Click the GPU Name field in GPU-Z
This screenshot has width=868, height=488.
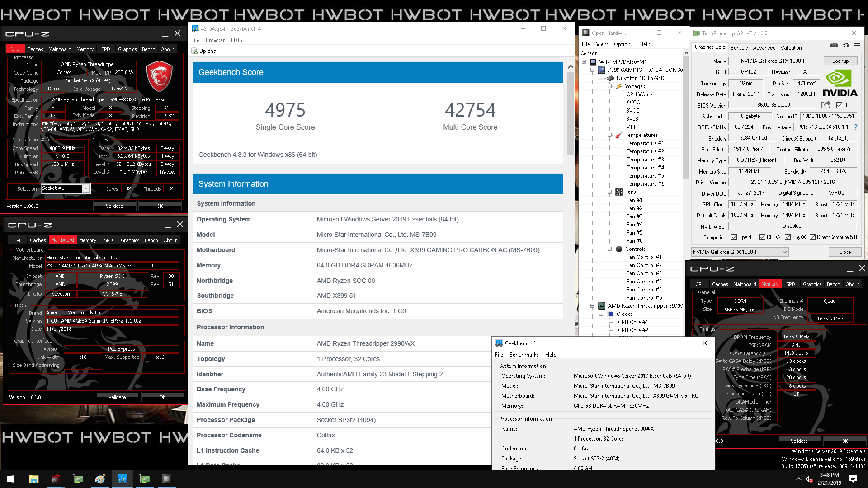coord(773,61)
